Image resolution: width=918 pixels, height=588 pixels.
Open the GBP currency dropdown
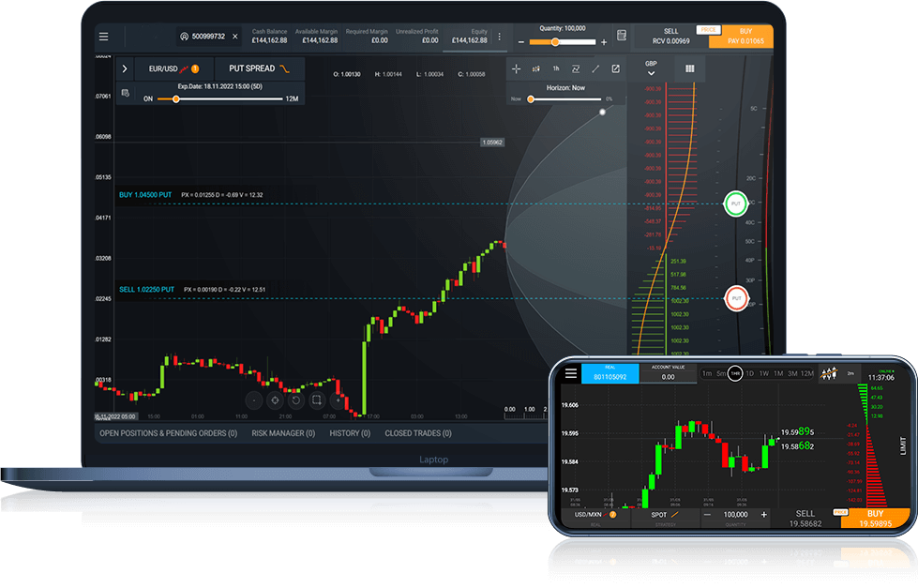pyautogui.click(x=651, y=68)
